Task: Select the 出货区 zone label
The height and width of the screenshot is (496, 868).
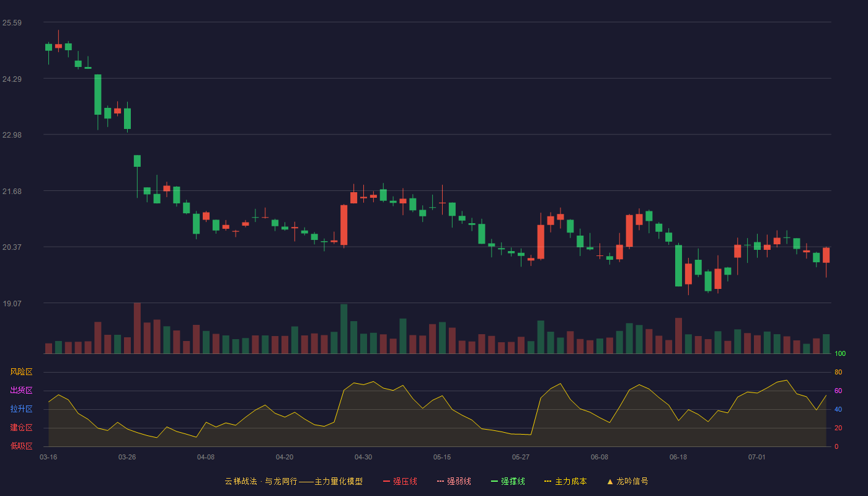Action: click(21, 391)
